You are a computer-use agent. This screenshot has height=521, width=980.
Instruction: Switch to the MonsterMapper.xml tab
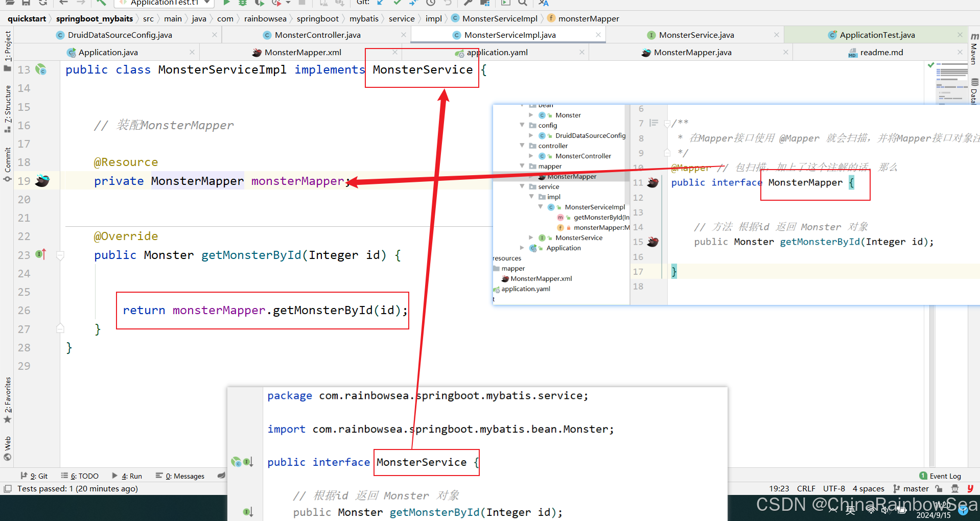[302, 52]
